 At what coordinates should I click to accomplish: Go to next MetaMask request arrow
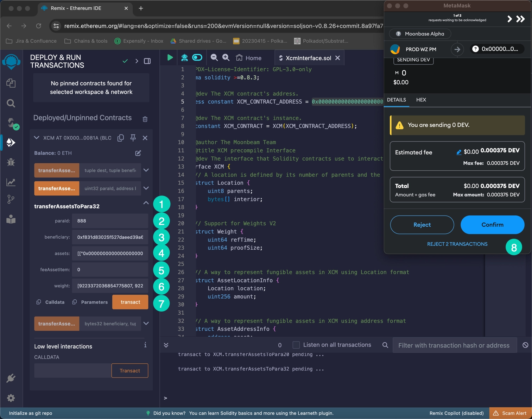tap(509, 19)
